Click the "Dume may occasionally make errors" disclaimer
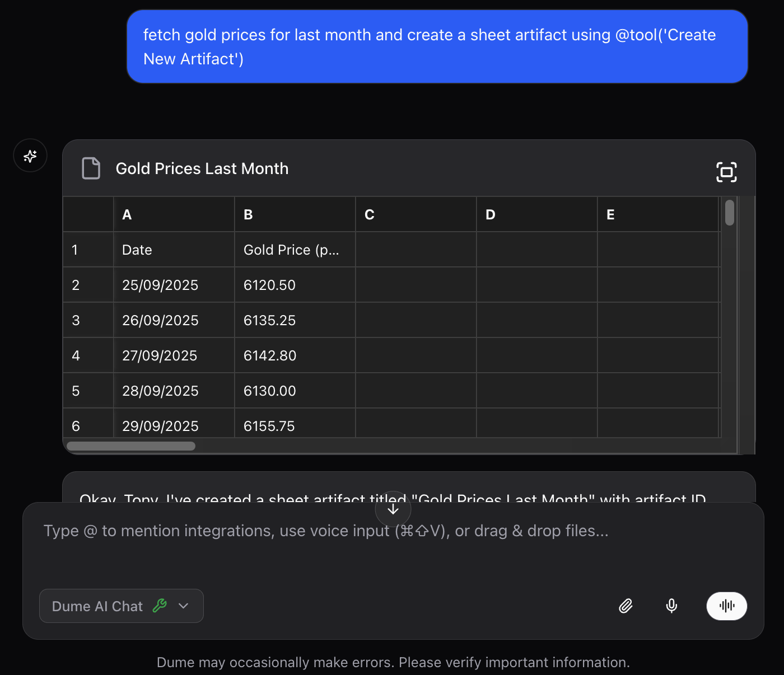Screen dimensions: 784x675 click(x=393, y=662)
